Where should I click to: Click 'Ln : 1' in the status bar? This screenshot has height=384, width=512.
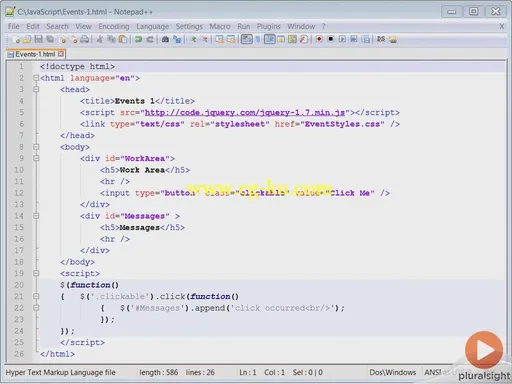coord(248,372)
